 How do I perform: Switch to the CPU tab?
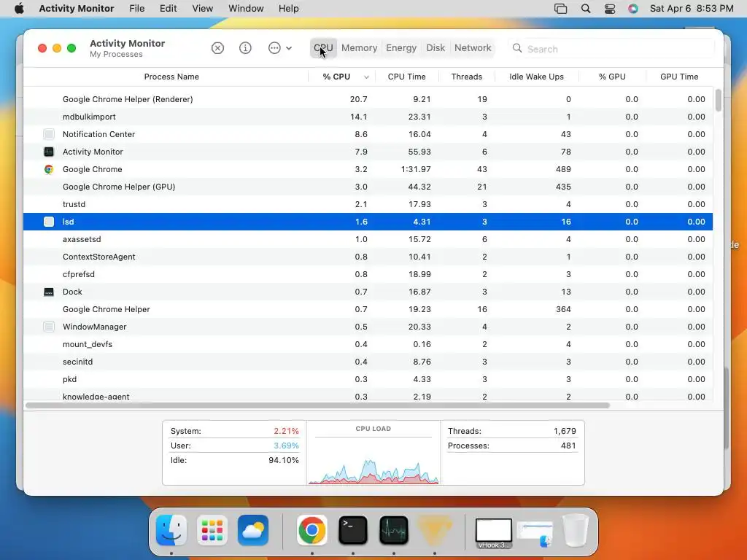pyautogui.click(x=323, y=48)
